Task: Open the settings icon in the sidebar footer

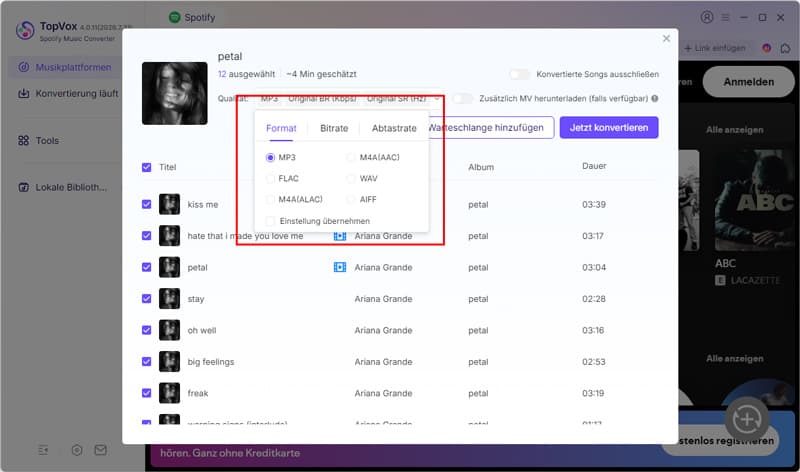Action: 77,450
